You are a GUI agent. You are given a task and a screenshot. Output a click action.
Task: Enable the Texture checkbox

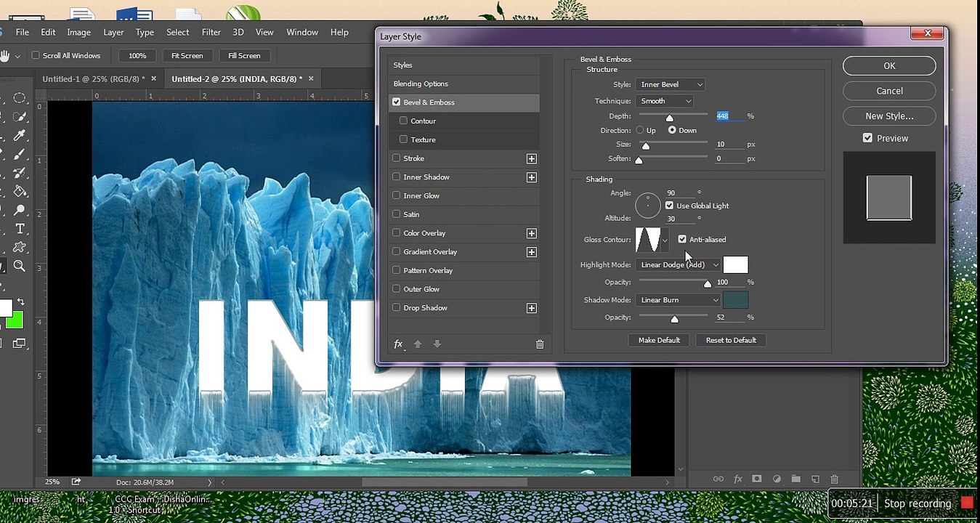pyautogui.click(x=403, y=139)
